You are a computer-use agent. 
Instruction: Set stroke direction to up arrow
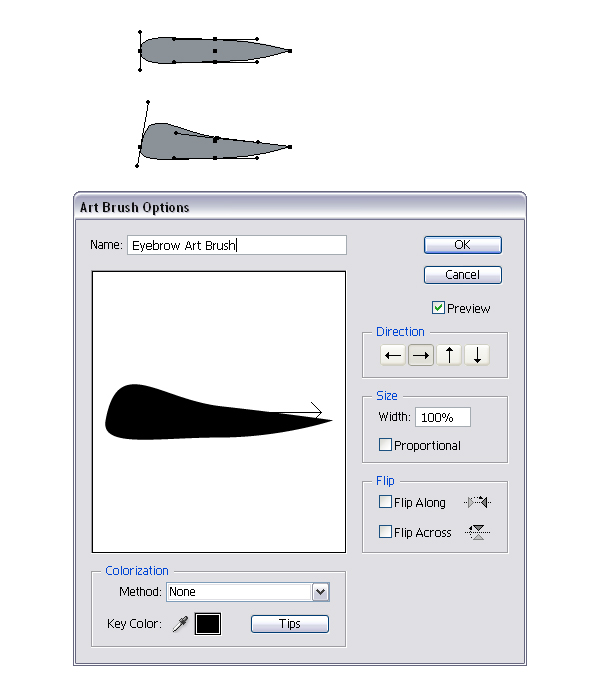[449, 355]
